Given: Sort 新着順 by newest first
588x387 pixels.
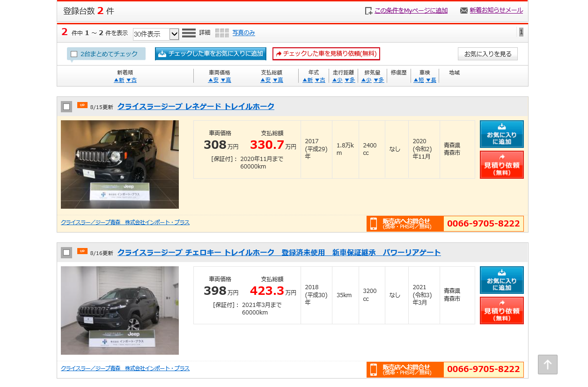Looking at the screenshot, I should (x=119, y=80).
